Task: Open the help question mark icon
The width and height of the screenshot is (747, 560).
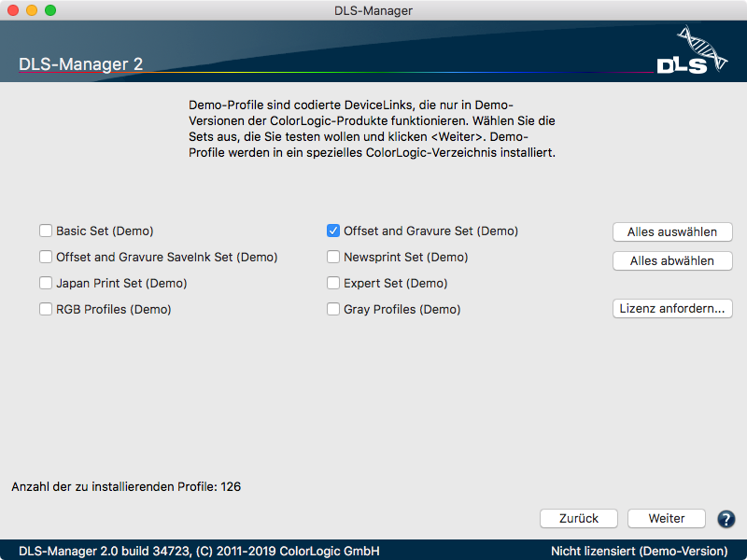Action: [726, 519]
